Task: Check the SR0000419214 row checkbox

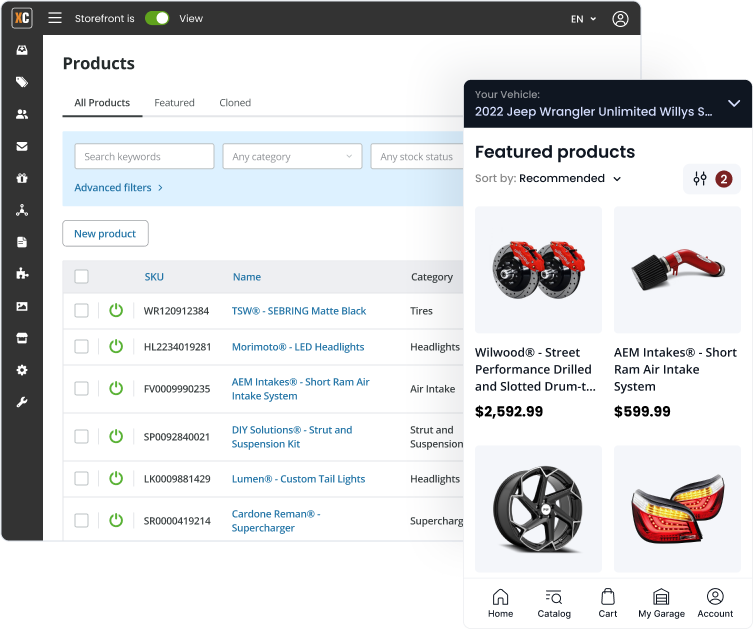Action: click(x=82, y=520)
